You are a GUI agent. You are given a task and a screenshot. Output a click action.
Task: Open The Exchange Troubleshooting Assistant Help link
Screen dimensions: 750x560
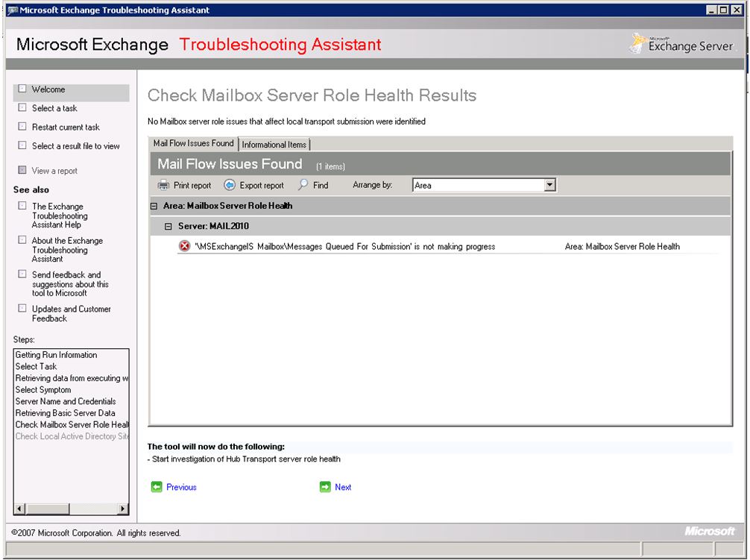click(x=60, y=215)
